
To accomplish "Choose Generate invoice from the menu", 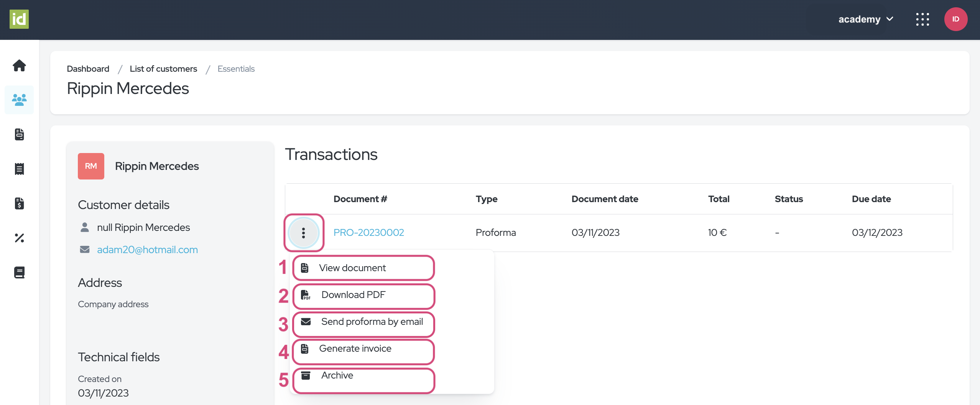I will point(355,349).
